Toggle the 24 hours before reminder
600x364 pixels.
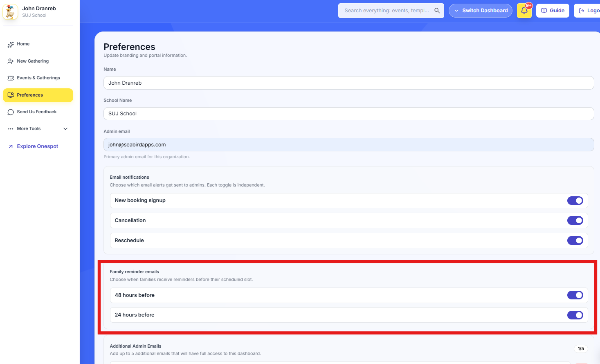click(575, 315)
